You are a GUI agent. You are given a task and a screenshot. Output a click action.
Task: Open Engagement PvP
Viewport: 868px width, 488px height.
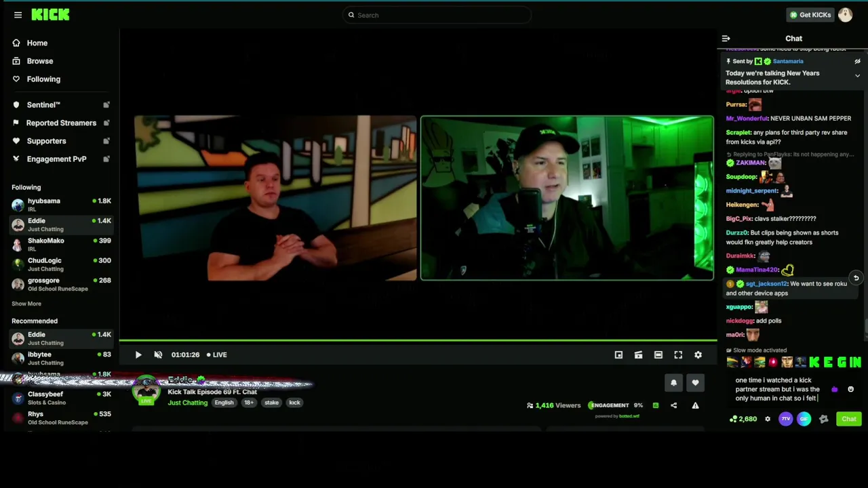point(56,159)
